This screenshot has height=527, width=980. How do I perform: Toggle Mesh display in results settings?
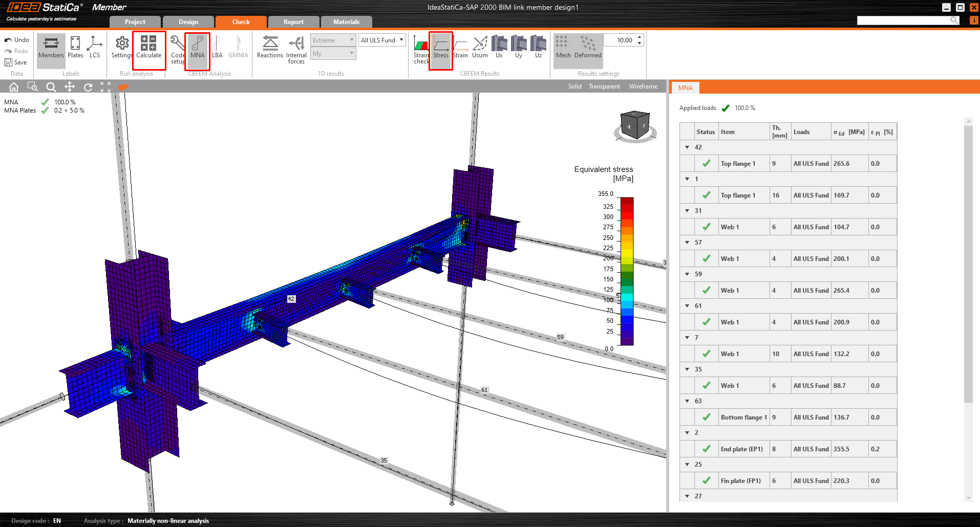coord(563,48)
